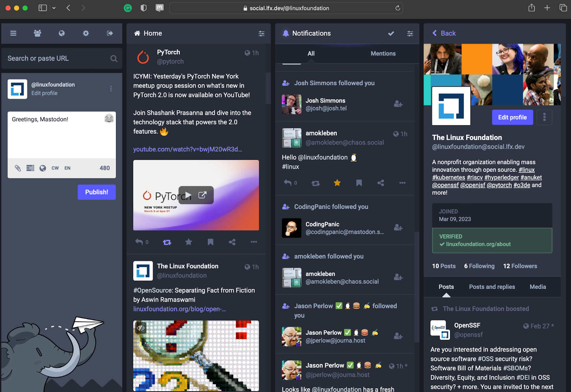Open the emoji picker in compose box
The image size is (571, 392).
(x=109, y=118)
